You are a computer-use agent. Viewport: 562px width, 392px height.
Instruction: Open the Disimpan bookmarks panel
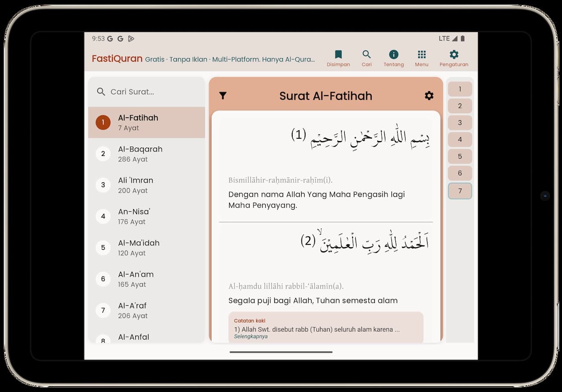[338, 57]
